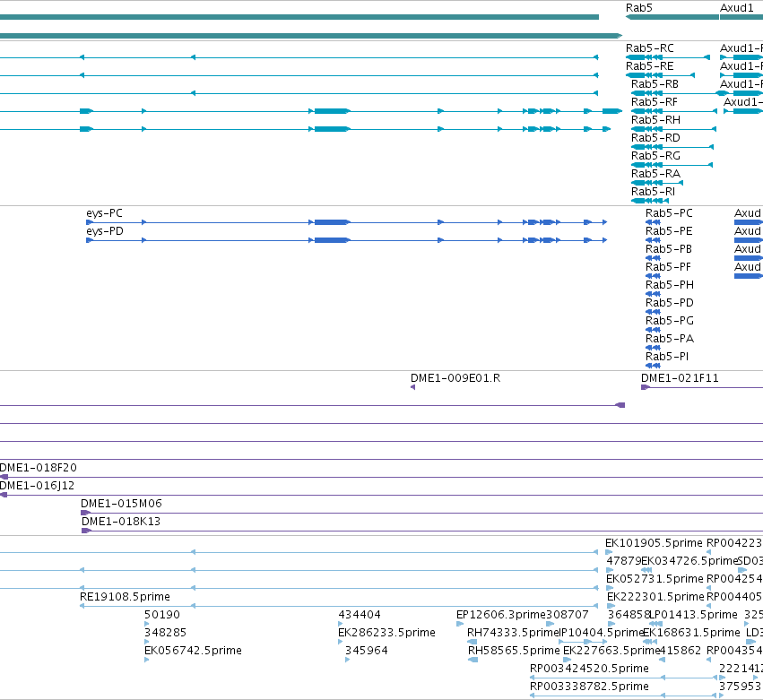
Task: Click EST EK056742.5prime
Action: click(x=193, y=652)
